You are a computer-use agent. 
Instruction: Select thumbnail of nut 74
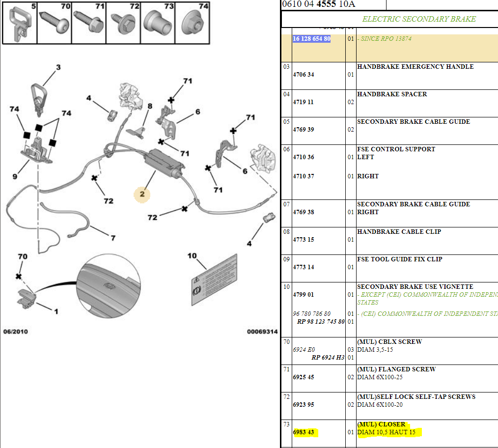pos(192,23)
